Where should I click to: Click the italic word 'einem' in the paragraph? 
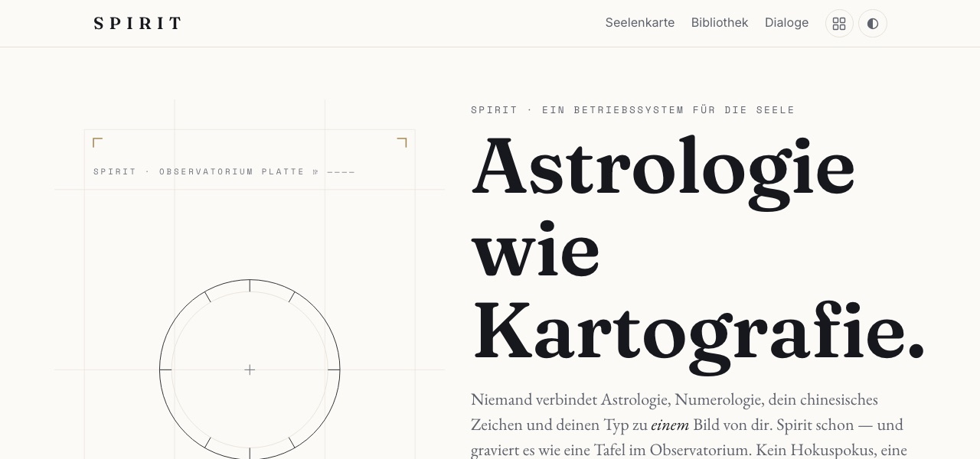[x=670, y=425]
